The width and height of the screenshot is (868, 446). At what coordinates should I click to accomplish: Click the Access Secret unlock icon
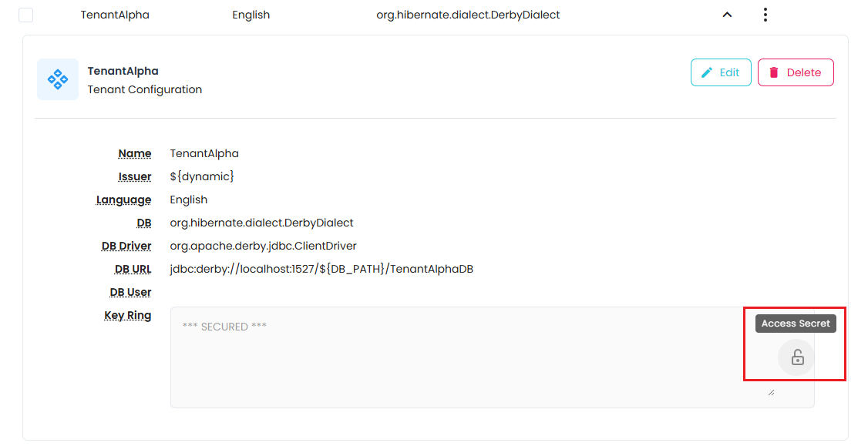[797, 357]
